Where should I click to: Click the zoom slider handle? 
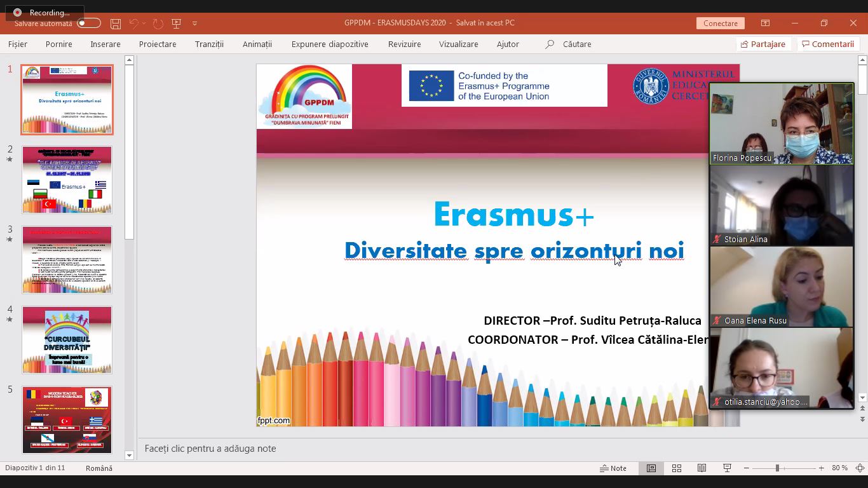pos(776,468)
